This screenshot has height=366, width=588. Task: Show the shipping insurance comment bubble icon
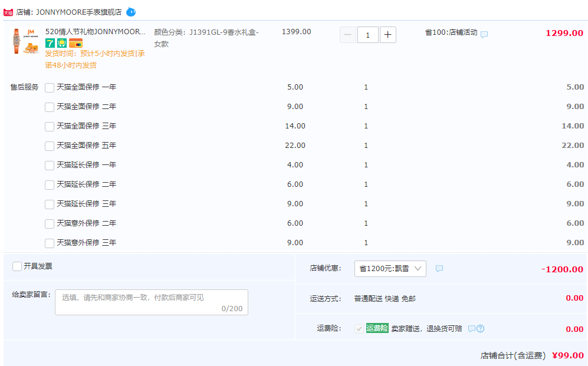click(472, 328)
